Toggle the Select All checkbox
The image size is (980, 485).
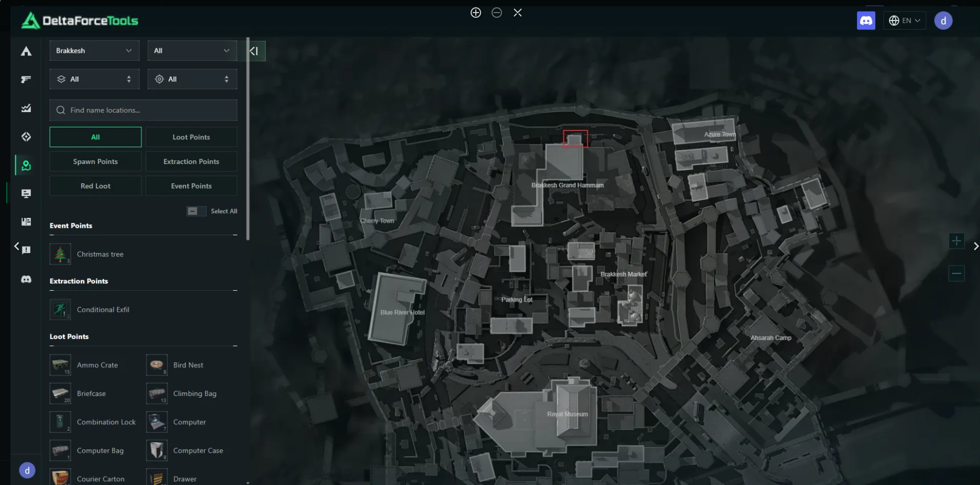tap(193, 211)
